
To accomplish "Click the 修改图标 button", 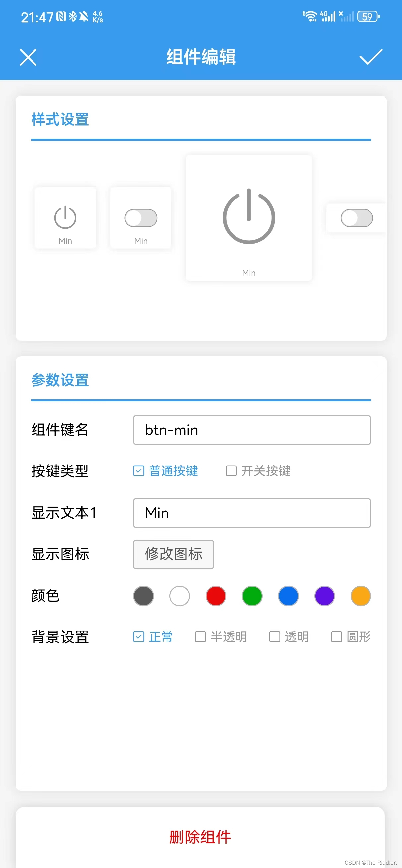I will tap(173, 554).
